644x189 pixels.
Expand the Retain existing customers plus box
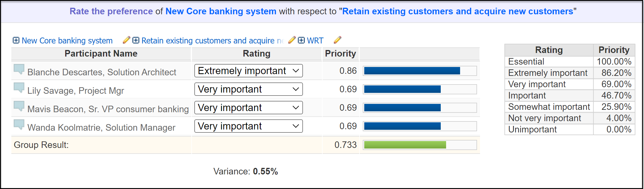(x=136, y=40)
